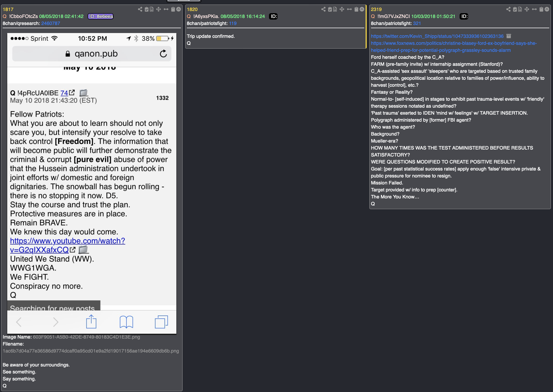Click post number 1817
Screen dimensions: 553x392
point(8,9)
